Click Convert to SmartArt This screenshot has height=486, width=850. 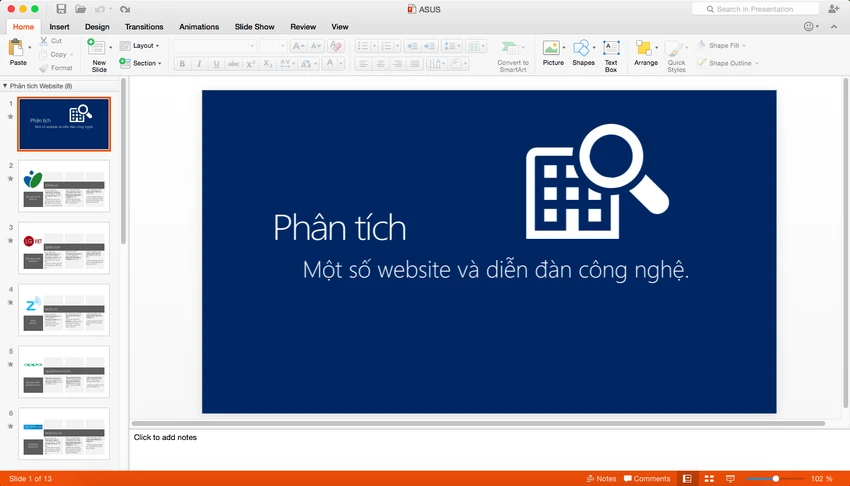[513, 55]
